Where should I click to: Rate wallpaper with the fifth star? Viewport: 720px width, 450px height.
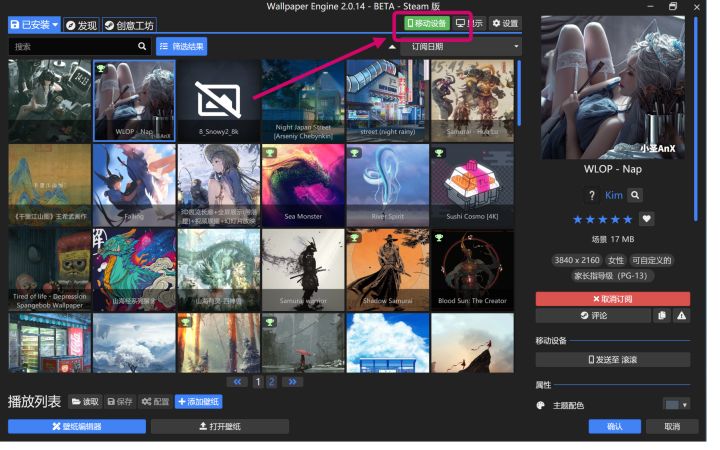(x=628, y=219)
